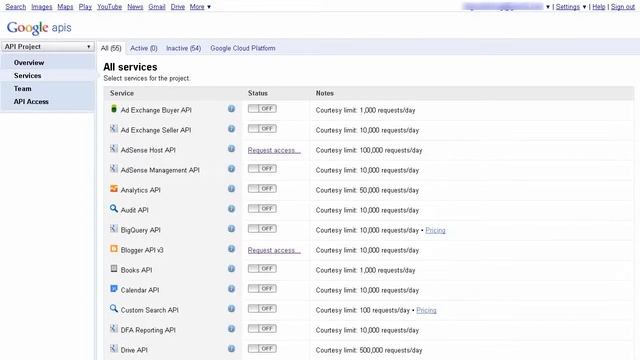
Task: Open info icon for BigQuery API
Action: 231,229
